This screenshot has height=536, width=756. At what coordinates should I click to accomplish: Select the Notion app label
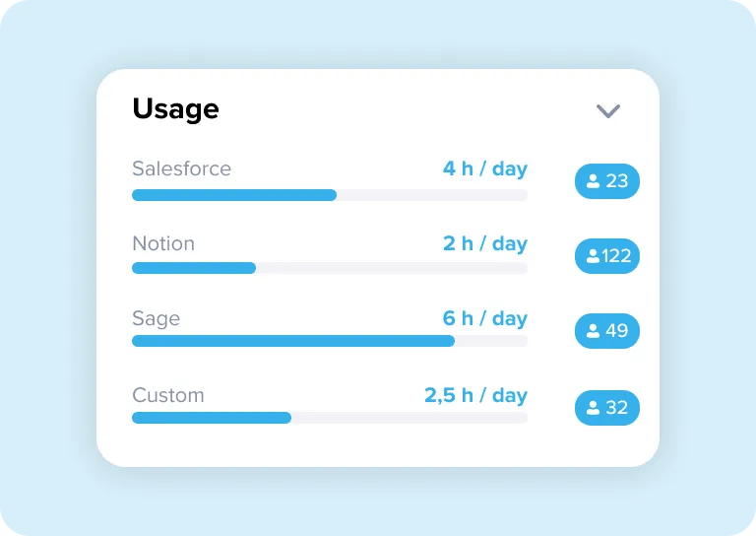click(163, 243)
